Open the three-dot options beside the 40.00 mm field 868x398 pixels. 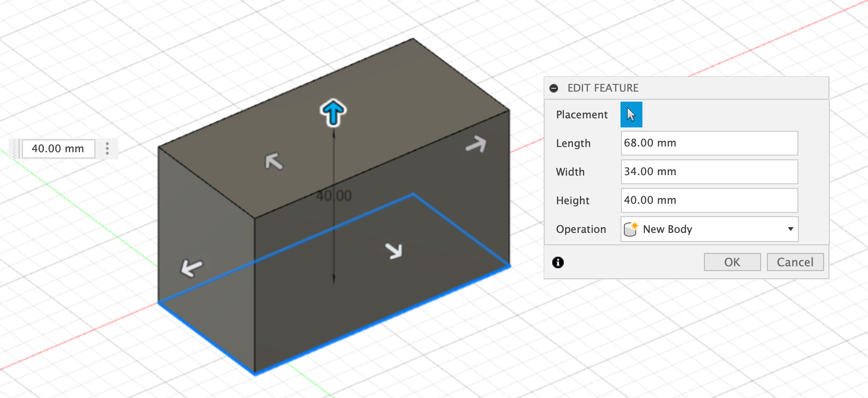coord(107,148)
